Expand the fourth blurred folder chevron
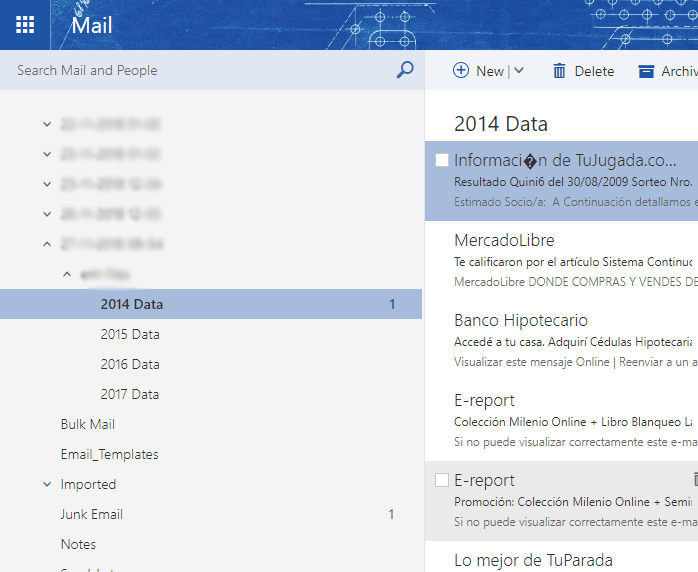Image resolution: width=698 pixels, height=572 pixels. (47, 214)
